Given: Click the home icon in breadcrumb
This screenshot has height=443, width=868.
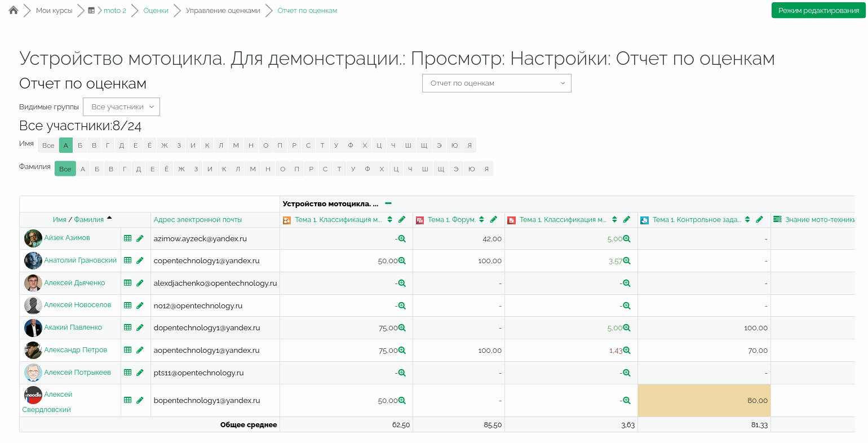Looking at the screenshot, I should 14,10.
